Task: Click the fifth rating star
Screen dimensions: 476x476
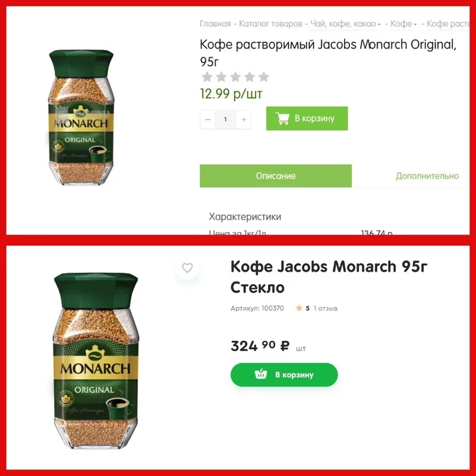Action: pyautogui.click(x=264, y=77)
